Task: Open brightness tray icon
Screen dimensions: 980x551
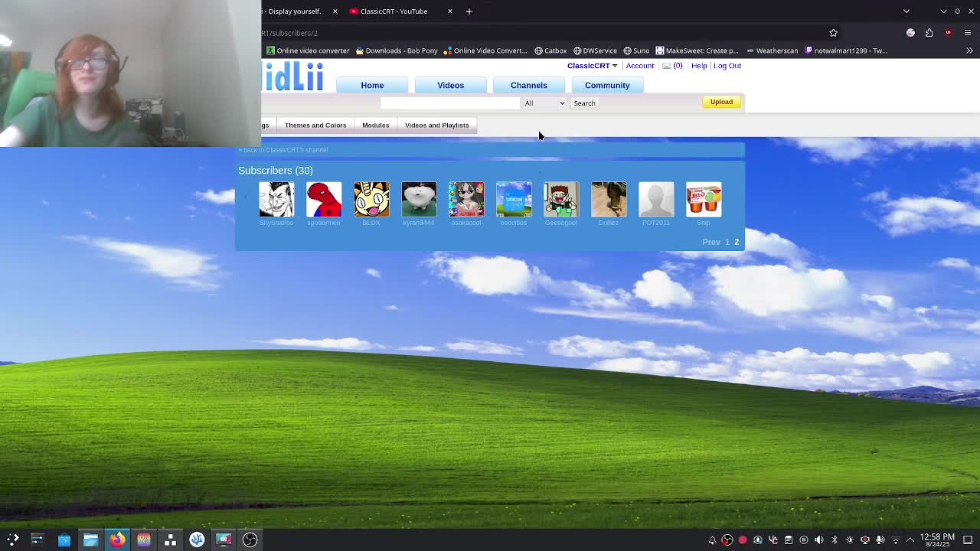Action: [x=850, y=540]
